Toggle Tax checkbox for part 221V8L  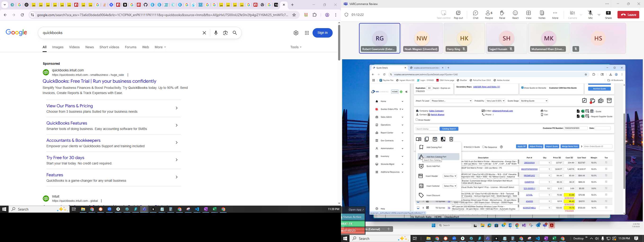(x=606, y=195)
